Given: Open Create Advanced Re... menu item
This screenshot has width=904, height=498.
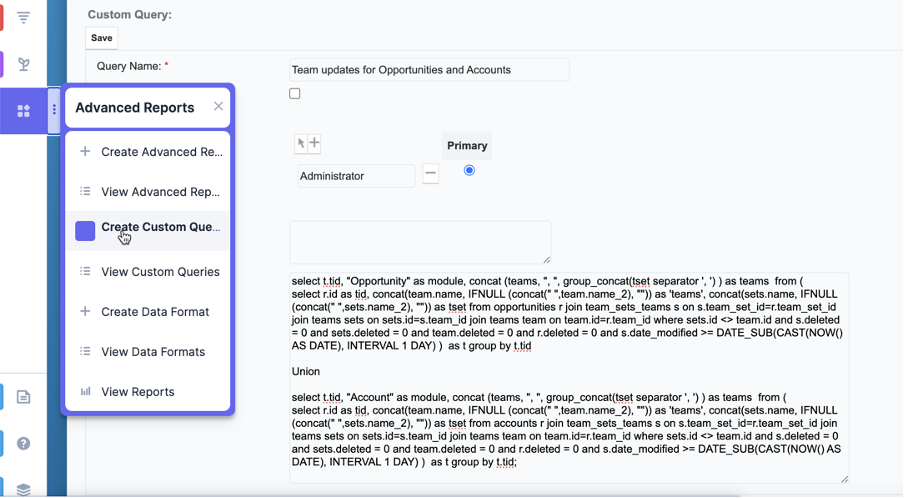Looking at the screenshot, I should 148,152.
